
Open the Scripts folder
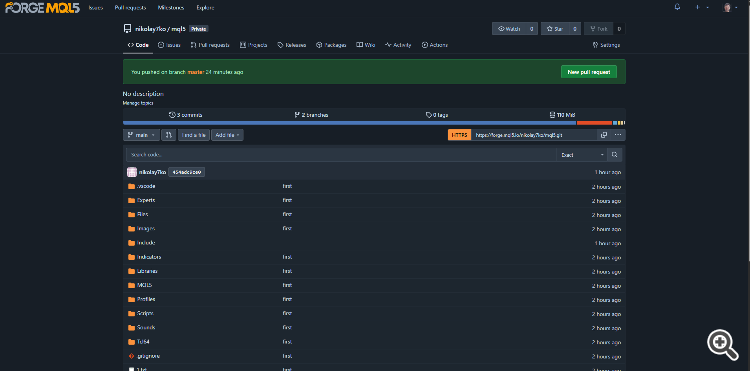point(145,314)
